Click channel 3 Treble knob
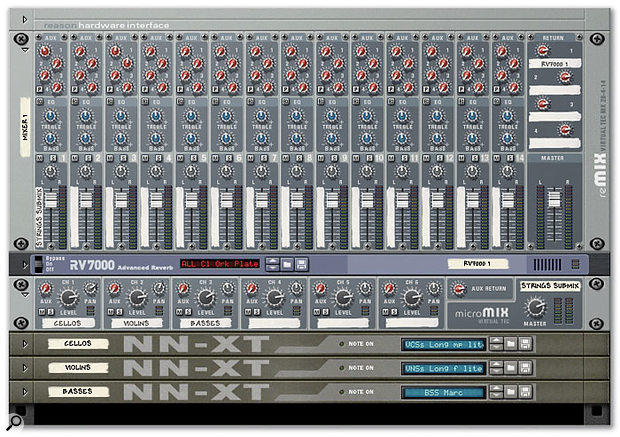 tap(121, 116)
